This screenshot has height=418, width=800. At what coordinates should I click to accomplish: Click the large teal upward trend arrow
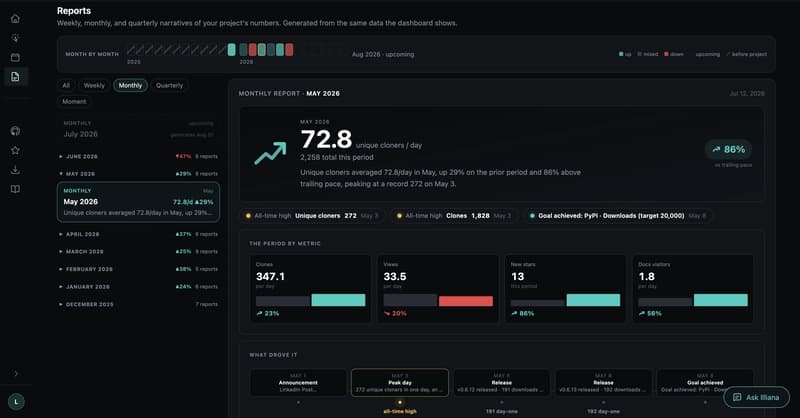coord(270,153)
